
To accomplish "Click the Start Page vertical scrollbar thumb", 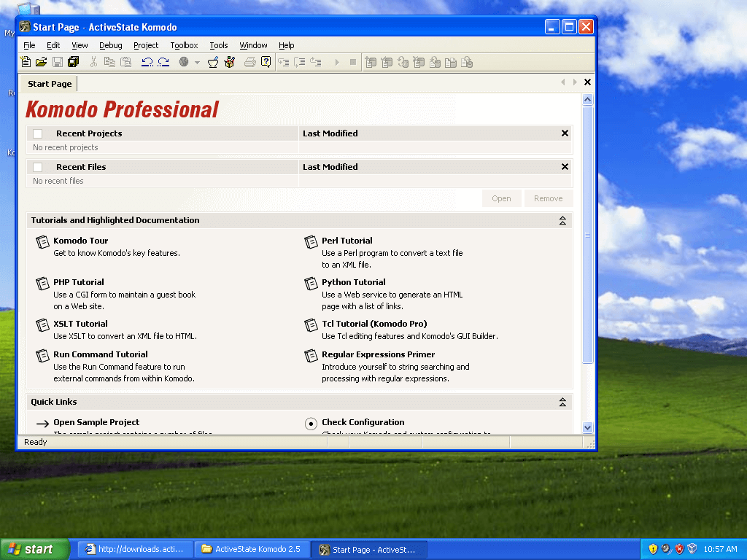I will pos(587,235).
